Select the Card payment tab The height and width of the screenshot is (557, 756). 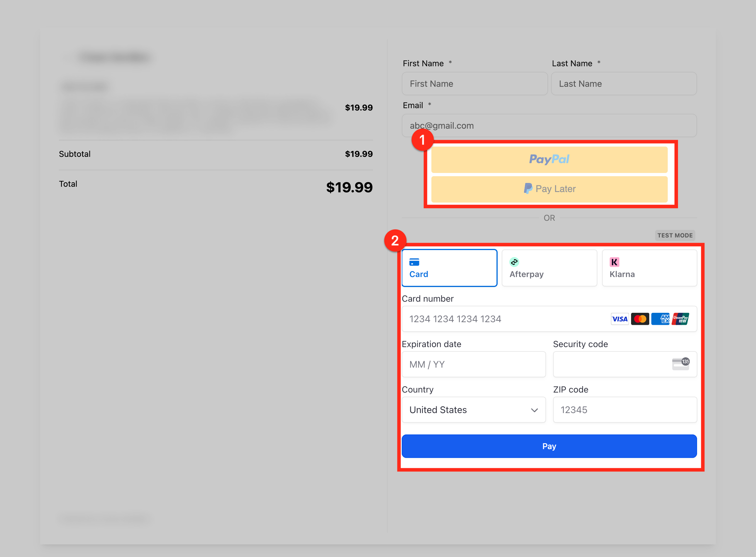tap(449, 268)
